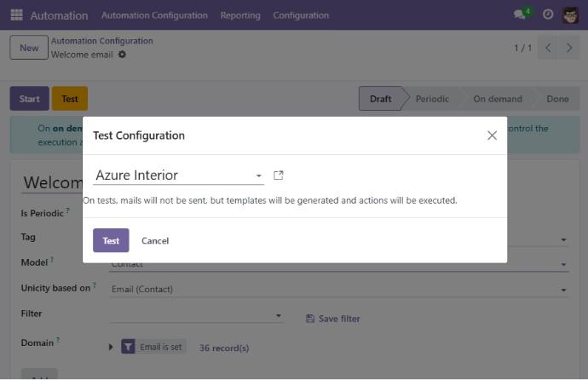Click the Welcome email breadcrumb text
588x380 pixels.
pyautogui.click(x=82, y=55)
